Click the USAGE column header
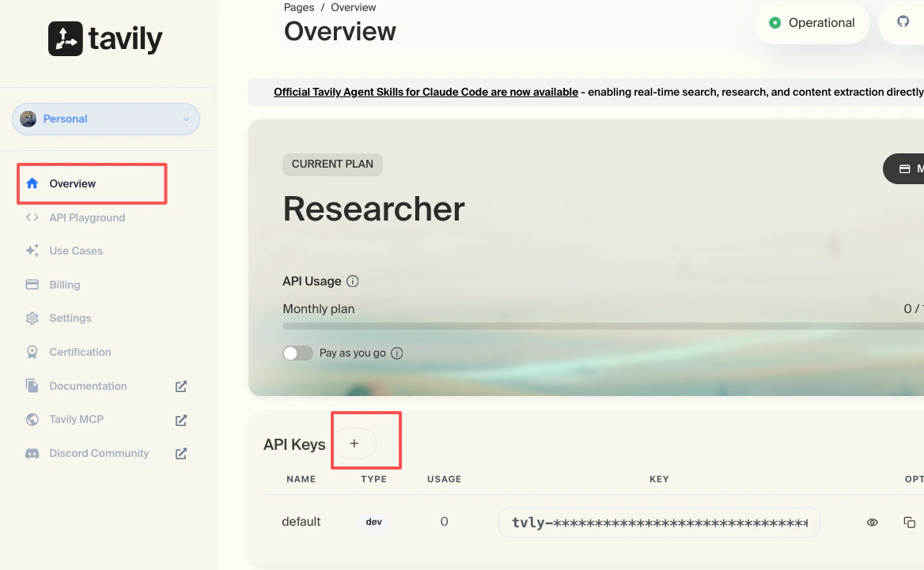 [445, 479]
